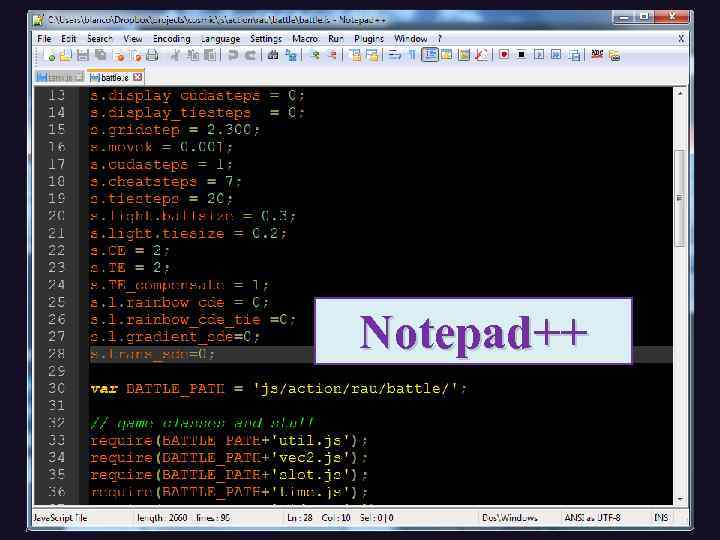Click the ABC spell check icon
The width and height of the screenshot is (720, 540).
(597, 55)
